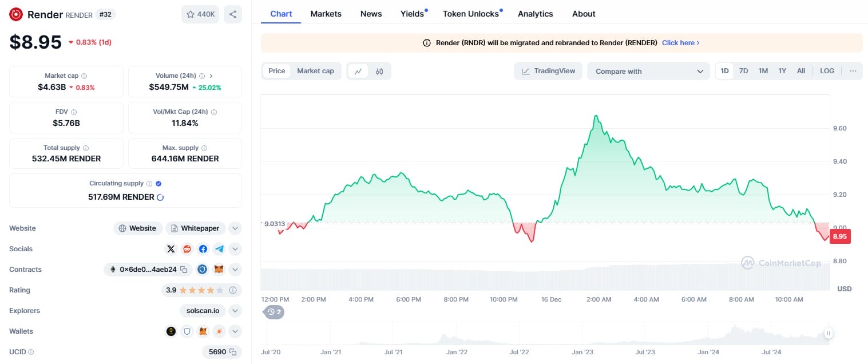Image resolution: width=868 pixels, height=364 pixels.
Task: Open the Compare with dropdown
Action: click(x=649, y=71)
